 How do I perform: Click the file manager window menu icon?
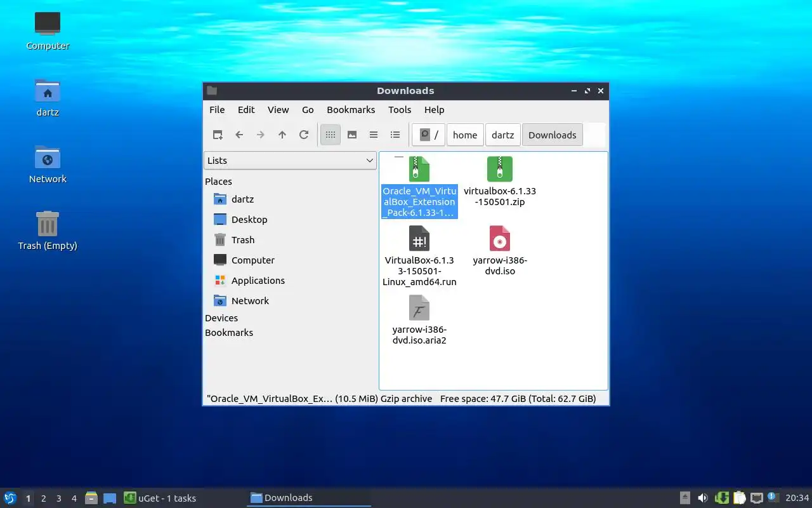(212, 91)
